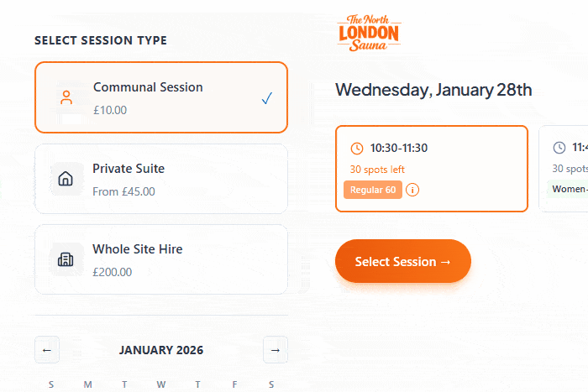Image resolution: width=588 pixels, height=392 pixels.
Task: Choose the Private Suite session type
Action: tap(161, 179)
